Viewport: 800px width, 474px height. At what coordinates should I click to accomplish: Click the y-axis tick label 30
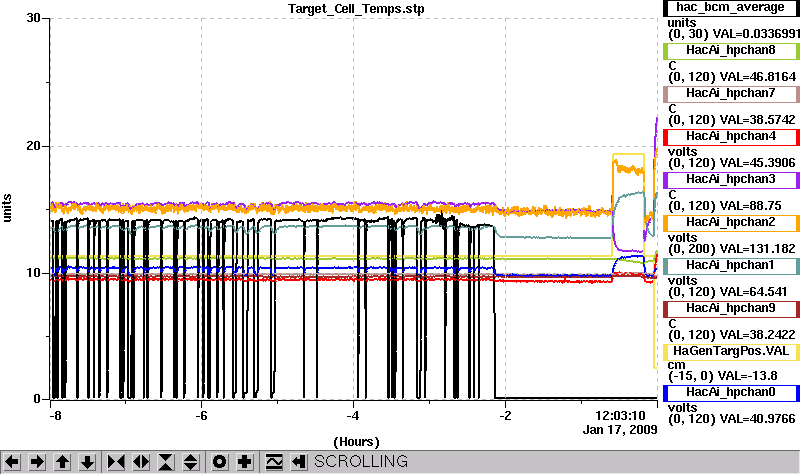(33, 18)
